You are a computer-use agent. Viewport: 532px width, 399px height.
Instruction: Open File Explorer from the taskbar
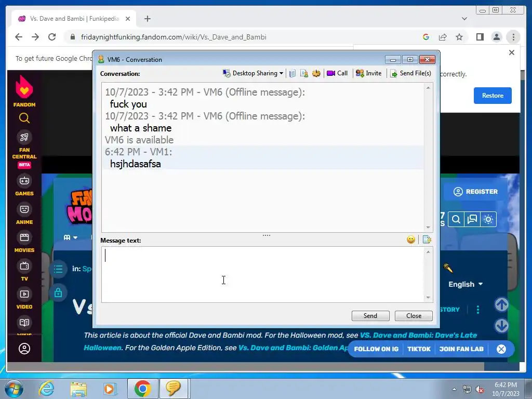[x=78, y=389]
